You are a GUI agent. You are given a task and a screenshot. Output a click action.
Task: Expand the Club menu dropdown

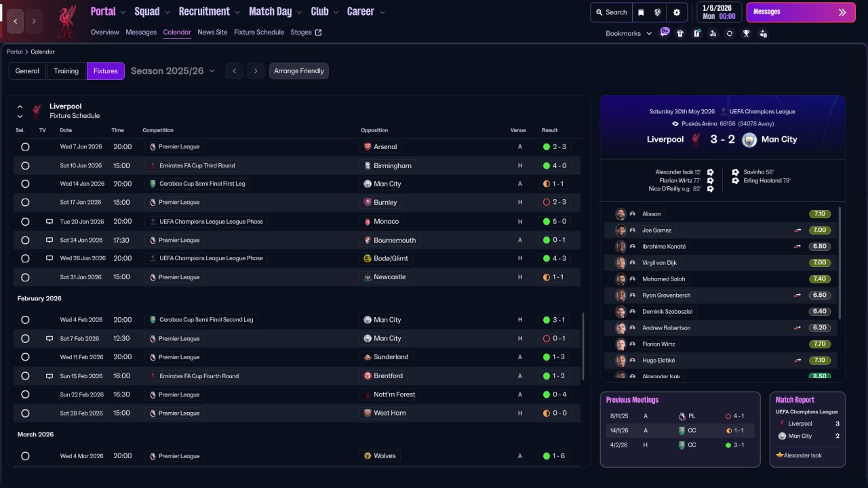[336, 12]
